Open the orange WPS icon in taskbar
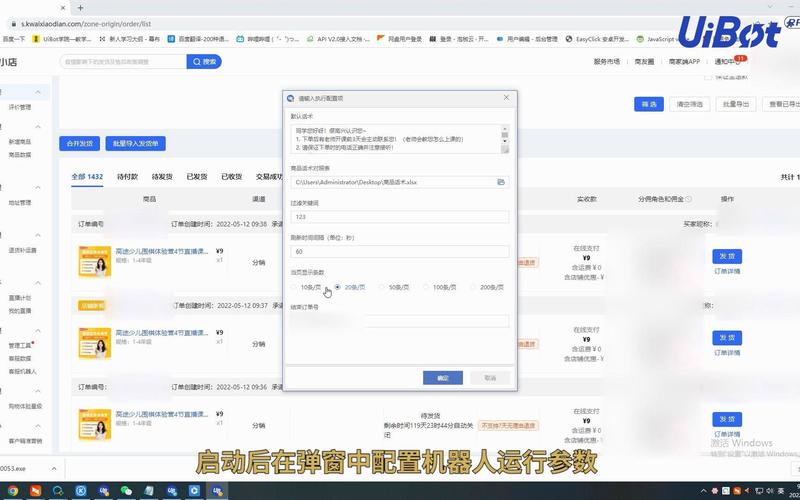 35,491
